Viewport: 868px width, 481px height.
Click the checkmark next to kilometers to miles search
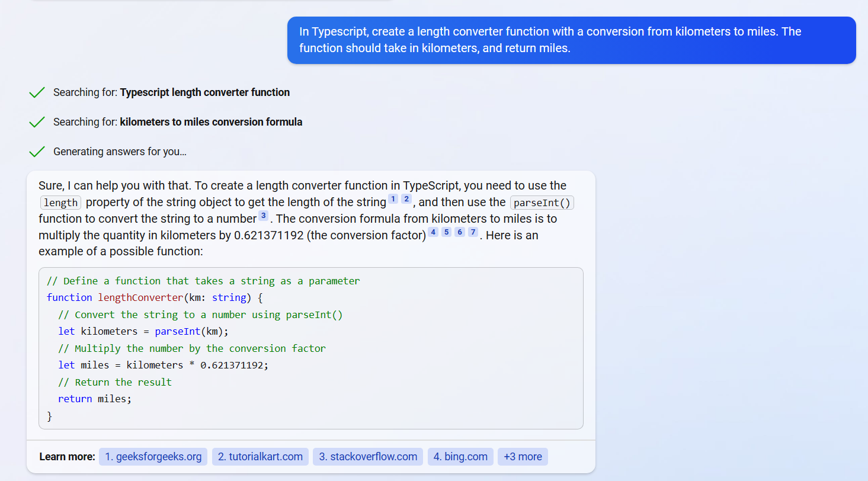click(x=37, y=122)
